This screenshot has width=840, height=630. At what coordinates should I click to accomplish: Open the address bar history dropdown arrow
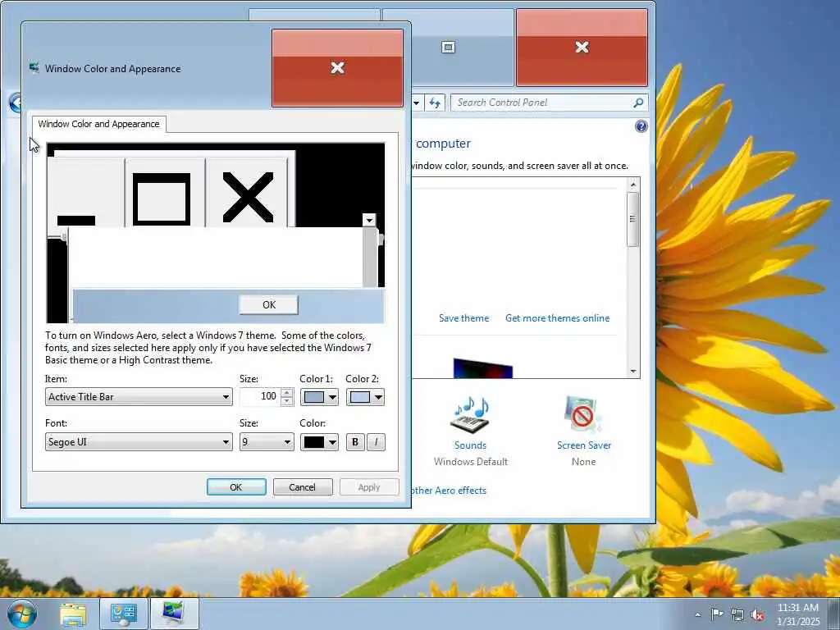click(416, 103)
